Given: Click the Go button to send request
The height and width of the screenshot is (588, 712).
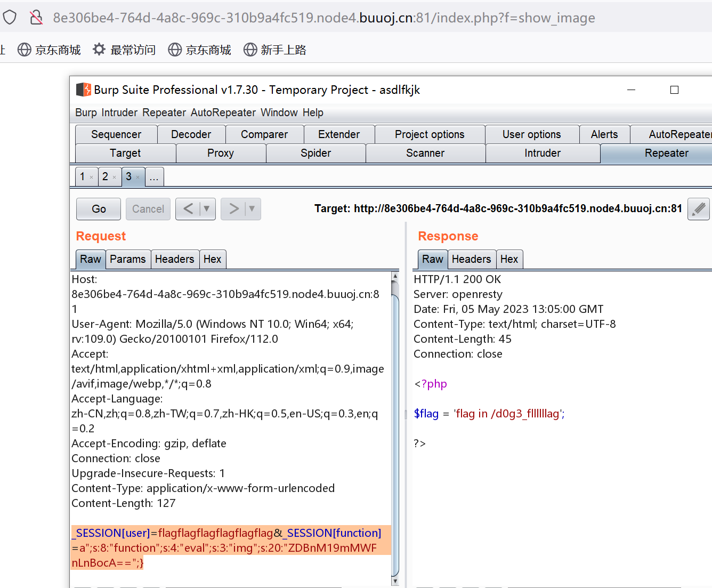Looking at the screenshot, I should 99,209.
